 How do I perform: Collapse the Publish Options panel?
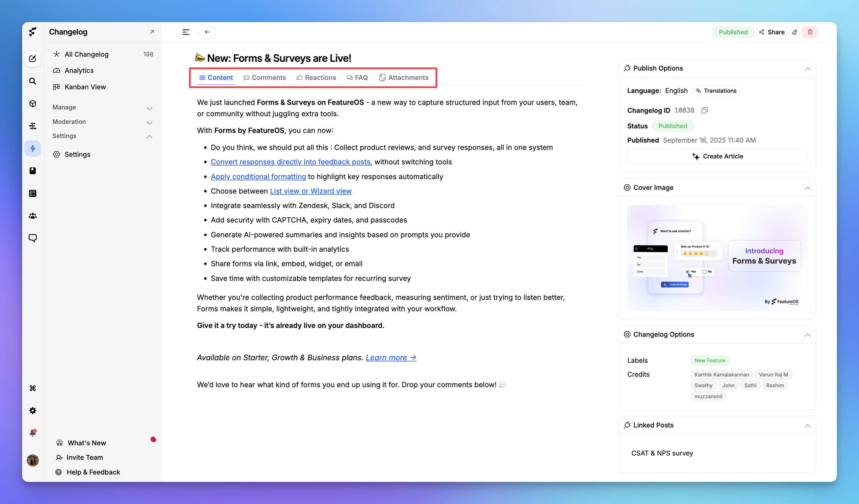pyautogui.click(x=807, y=69)
